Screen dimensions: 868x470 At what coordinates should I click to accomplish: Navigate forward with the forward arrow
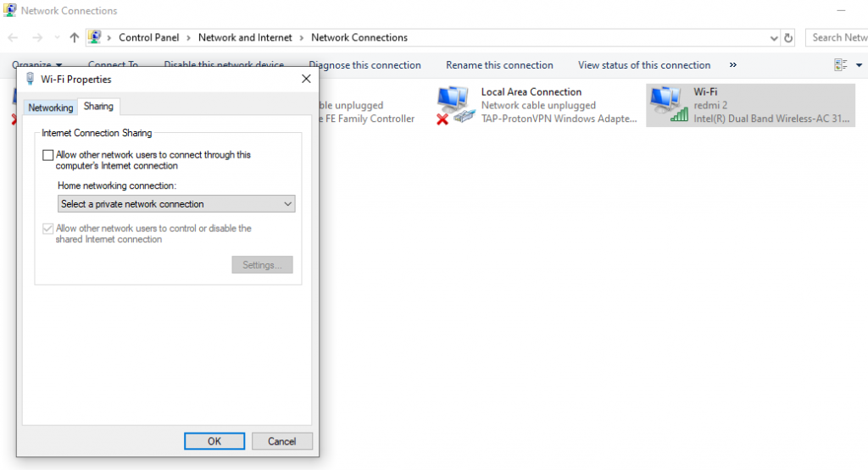pos(37,37)
